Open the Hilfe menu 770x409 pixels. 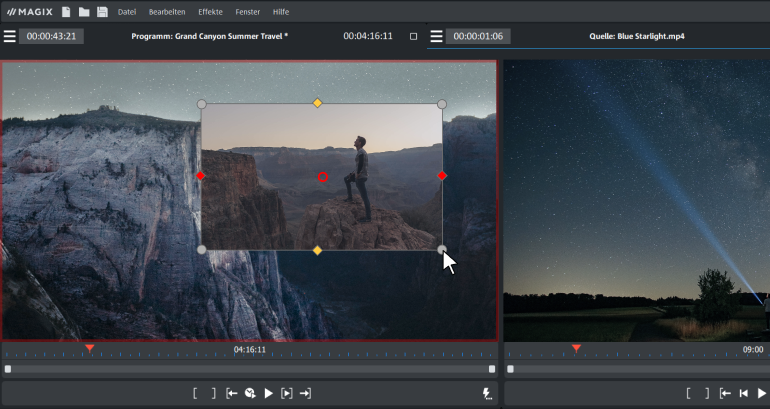[x=281, y=12]
